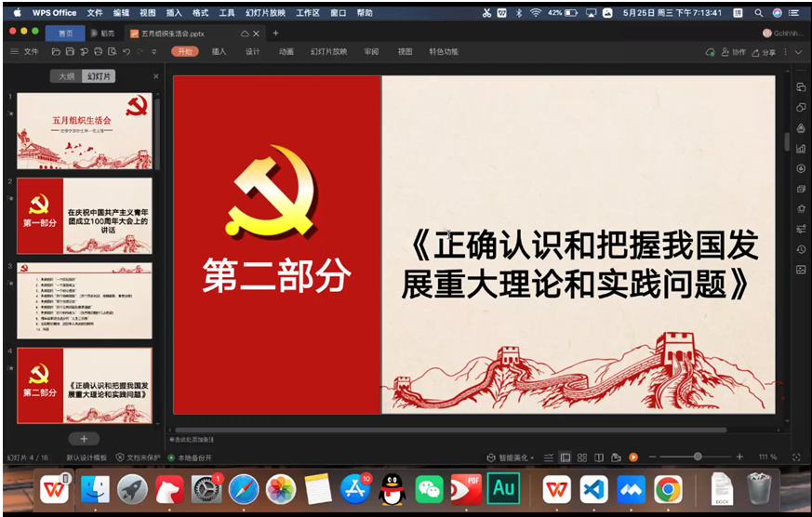Switch to normal view icon in status bar
Viewport: 812px width, 517px height.
pyautogui.click(x=566, y=457)
